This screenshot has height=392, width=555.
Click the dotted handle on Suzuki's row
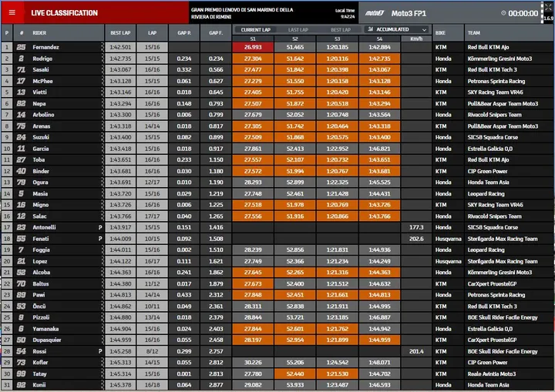103,137
